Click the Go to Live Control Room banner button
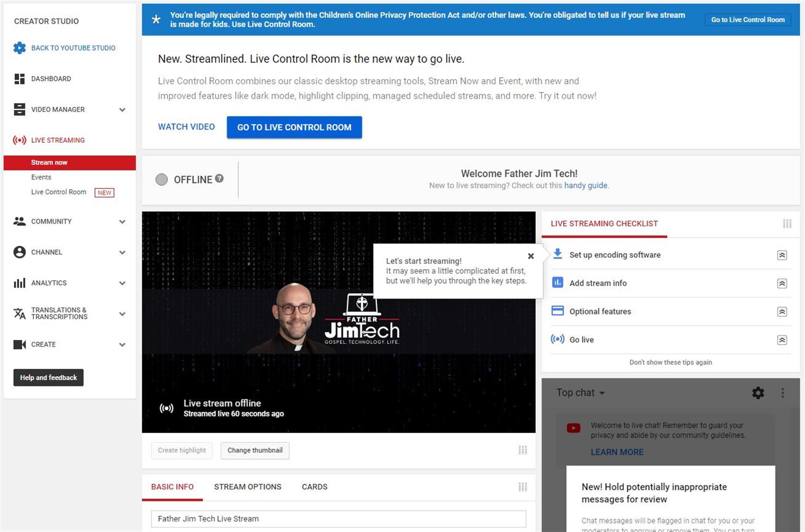805x532 pixels. [748, 20]
